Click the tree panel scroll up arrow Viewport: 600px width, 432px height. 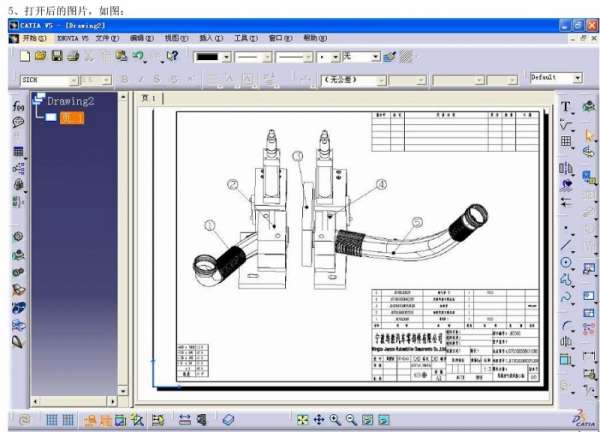coord(123,97)
